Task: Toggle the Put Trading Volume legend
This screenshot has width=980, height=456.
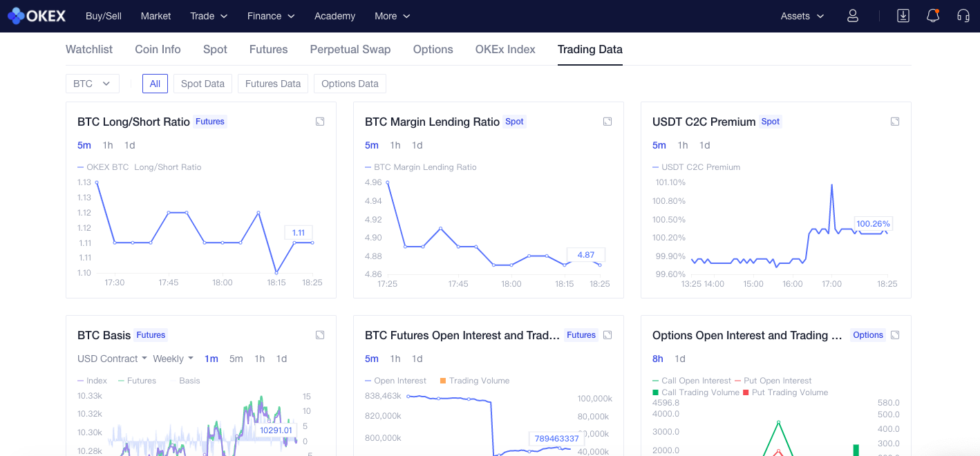Action: pyautogui.click(x=784, y=392)
